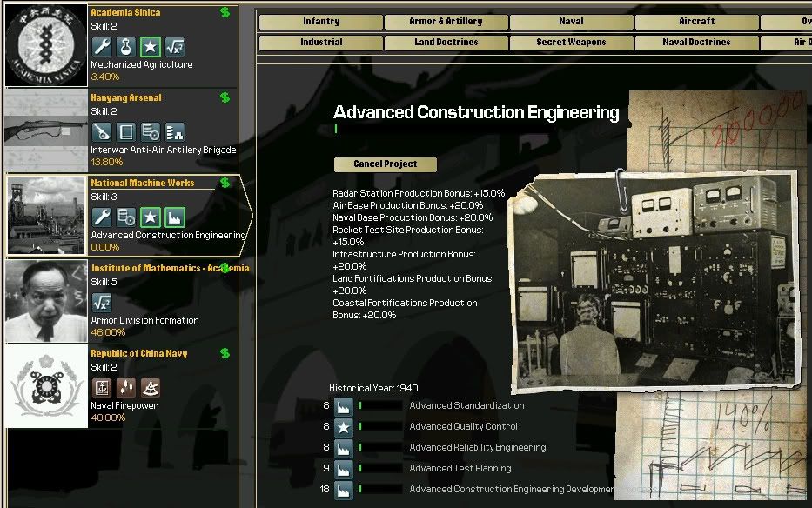This screenshot has width=812, height=508.
Task: Click Academia Sinica's chemistry flask specialty icon
Action: (126, 47)
